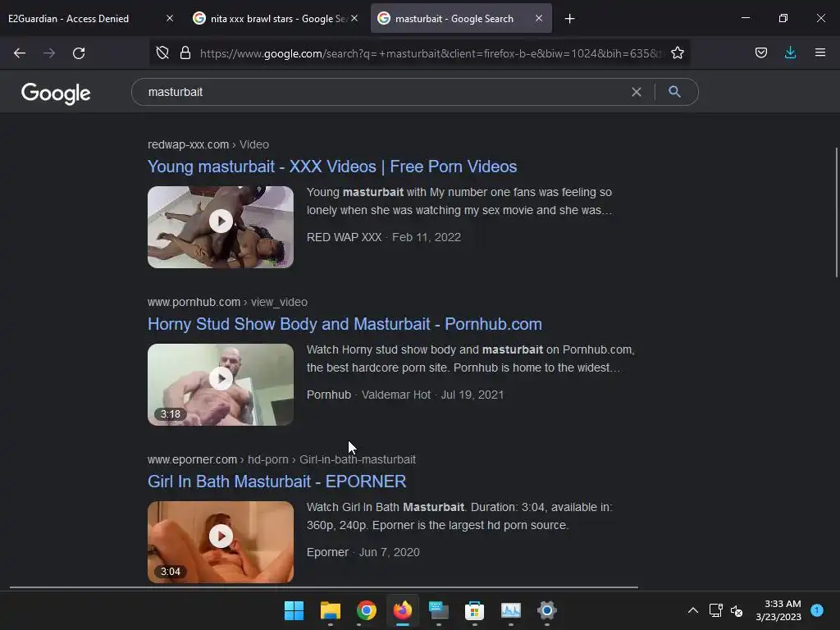Submit search with magnifier icon
This screenshot has width=840, height=630.
[674, 92]
